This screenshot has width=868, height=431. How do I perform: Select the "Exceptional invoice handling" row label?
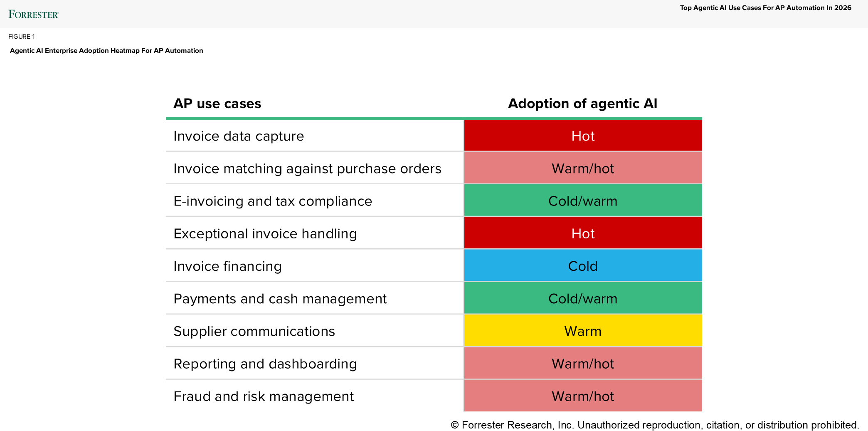[265, 234]
